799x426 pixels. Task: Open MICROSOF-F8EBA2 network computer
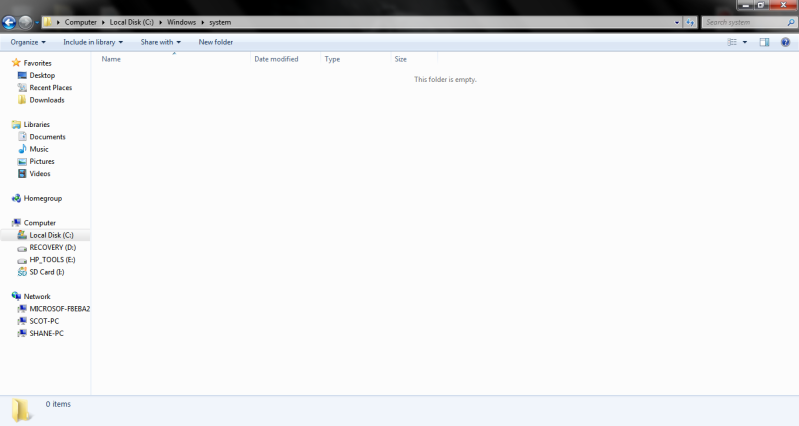point(59,309)
